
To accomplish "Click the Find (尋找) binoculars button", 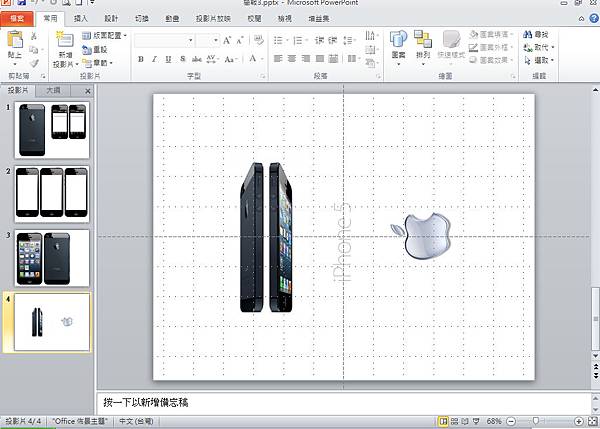I will [x=536, y=34].
